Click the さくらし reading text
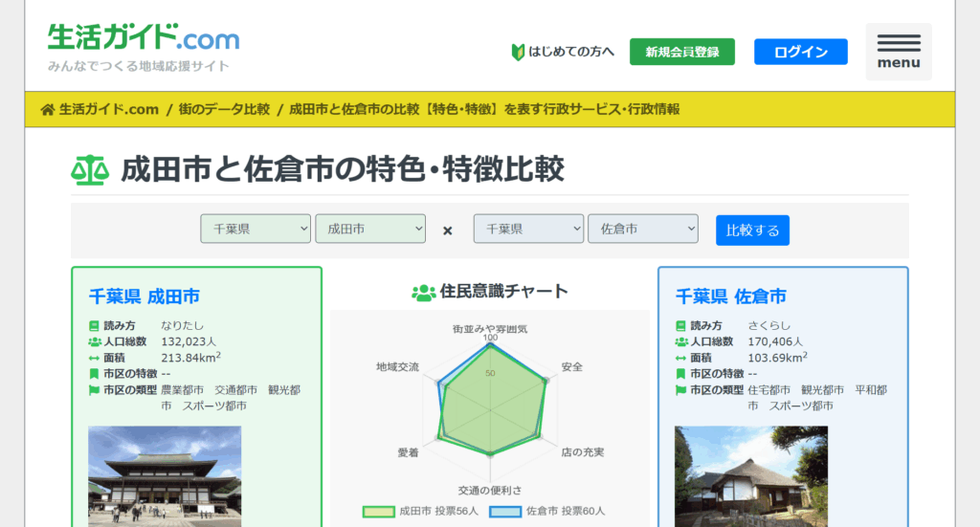980x527 pixels. [x=769, y=326]
